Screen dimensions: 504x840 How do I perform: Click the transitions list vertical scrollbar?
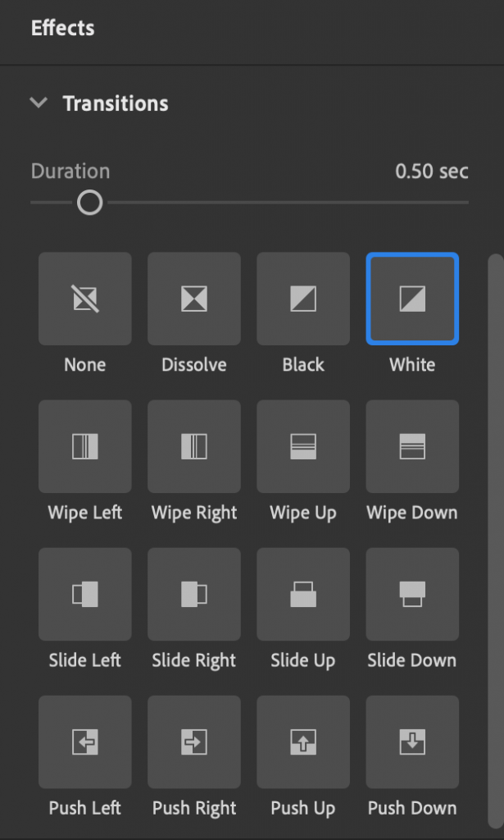pyautogui.click(x=496, y=541)
